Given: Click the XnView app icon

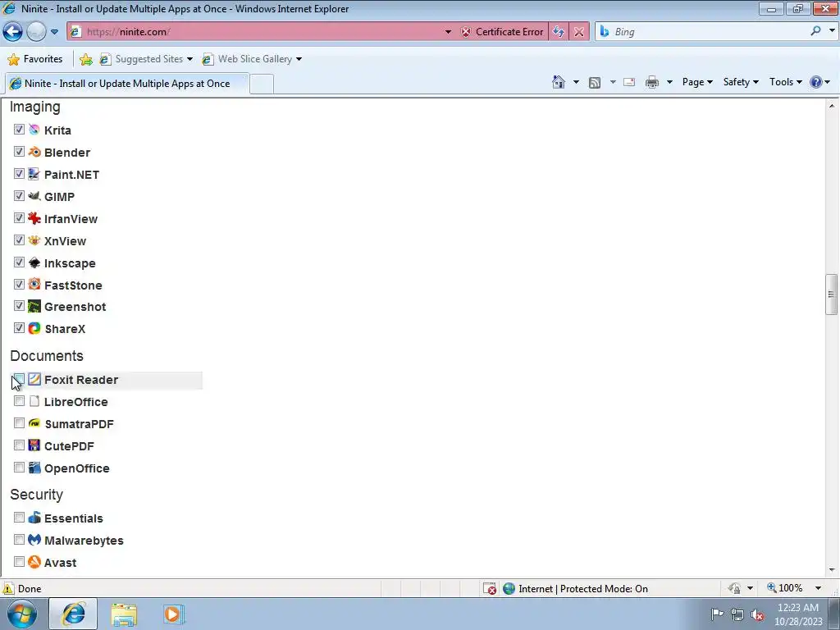Looking at the screenshot, I should click(34, 240).
